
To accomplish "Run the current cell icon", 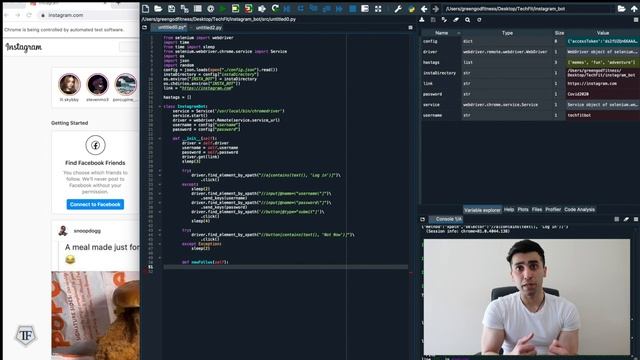I will click(x=236, y=9).
